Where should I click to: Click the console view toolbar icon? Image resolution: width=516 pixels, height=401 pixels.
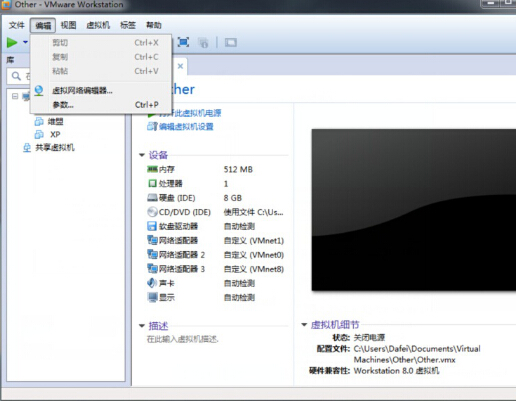231,43
